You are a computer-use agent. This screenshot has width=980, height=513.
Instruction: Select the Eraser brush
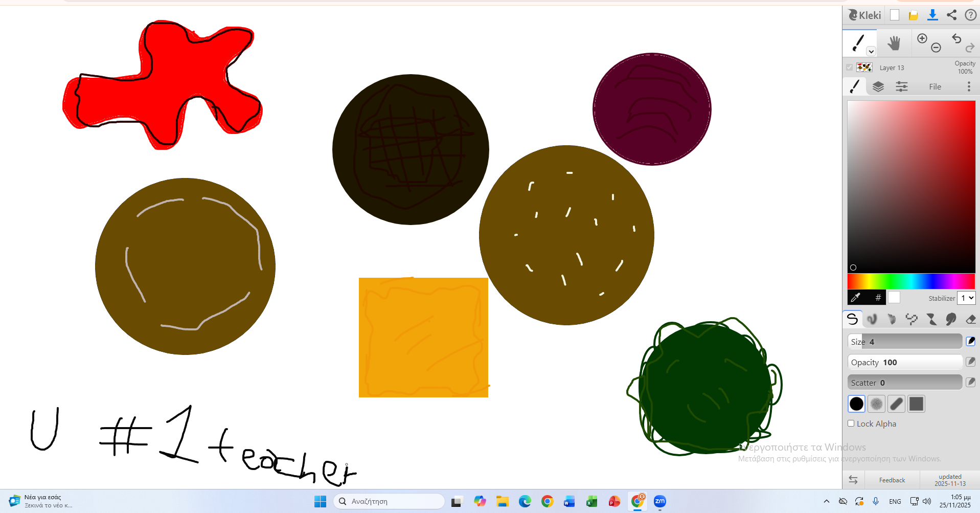(x=971, y=320)
